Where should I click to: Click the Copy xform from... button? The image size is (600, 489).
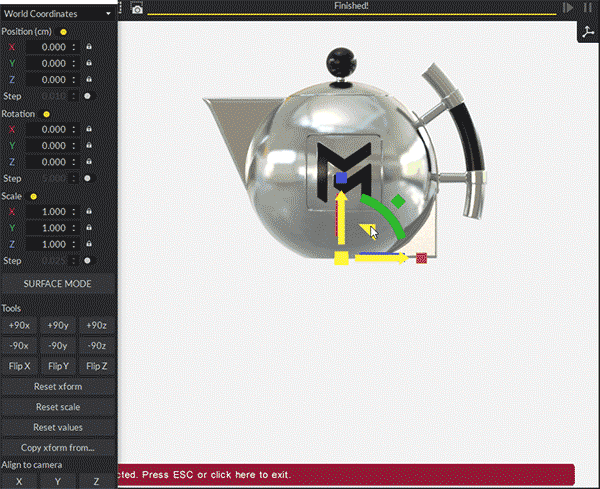pos(58,448)
